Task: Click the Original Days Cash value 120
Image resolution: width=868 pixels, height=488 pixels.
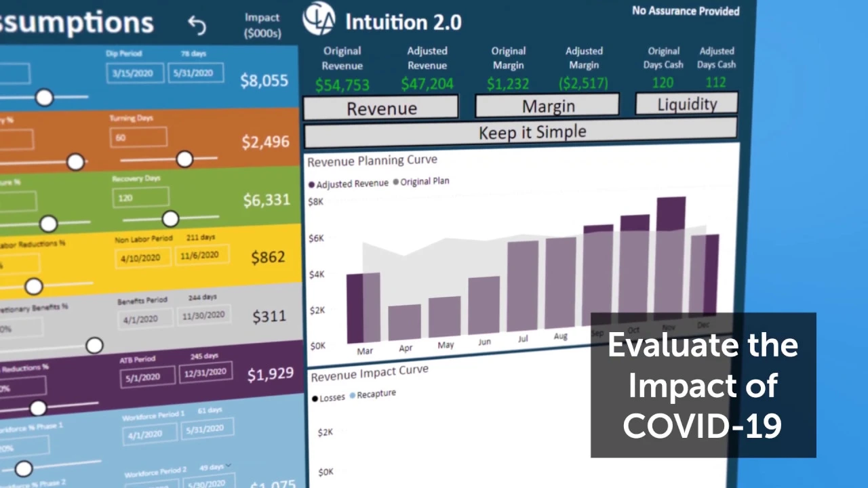Action: coord(663,82)
